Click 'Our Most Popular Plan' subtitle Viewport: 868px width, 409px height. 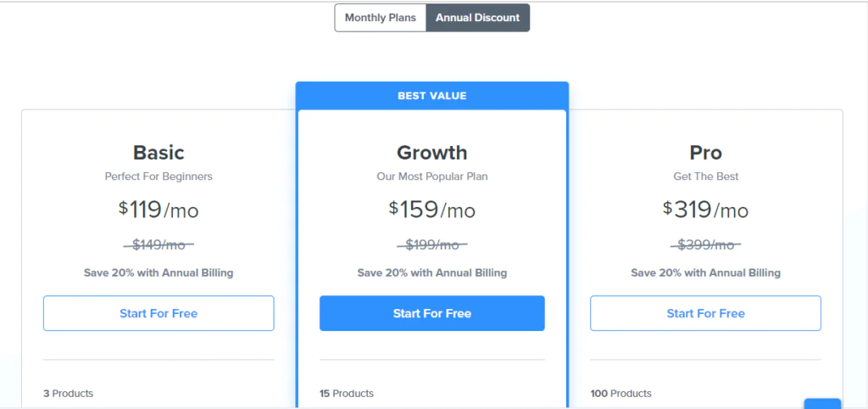431,176
